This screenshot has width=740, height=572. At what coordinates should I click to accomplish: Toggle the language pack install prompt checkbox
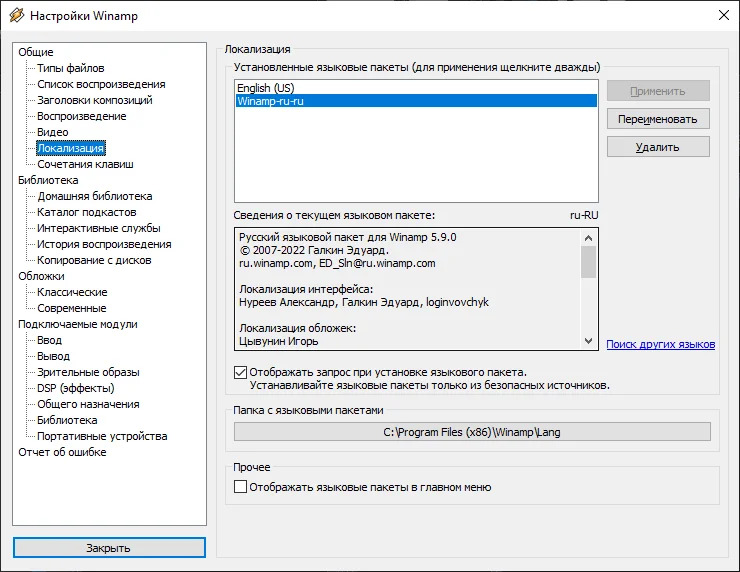(x=240, y=372)
